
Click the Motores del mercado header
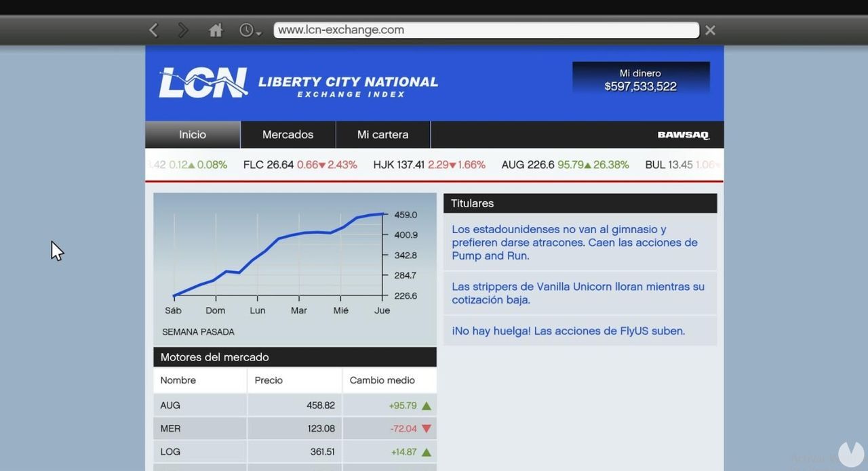point(295,357)
